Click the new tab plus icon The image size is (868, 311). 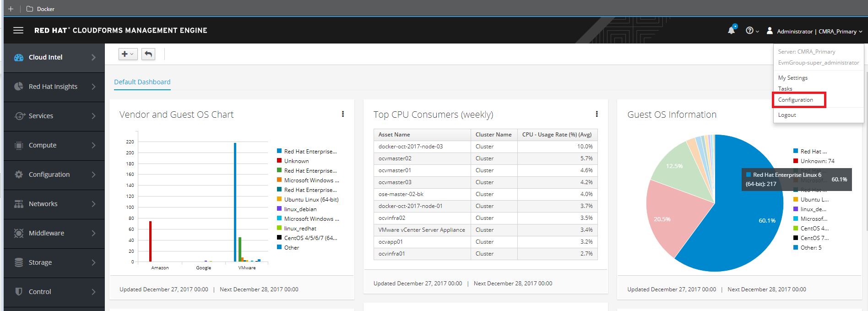coord(11,9)
